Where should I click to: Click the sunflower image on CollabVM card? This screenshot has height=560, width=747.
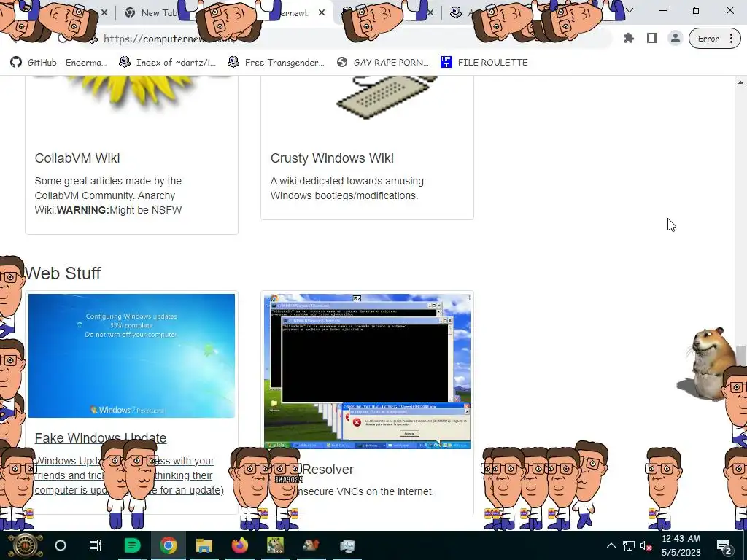(x=133, y=91)
